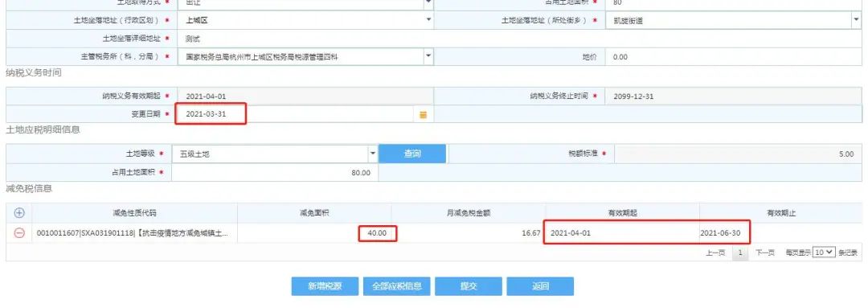The width and height of the screenshot is (868, 308).
Task: Click the 减免性质代码 column header
Action: (x=134, y=213)
